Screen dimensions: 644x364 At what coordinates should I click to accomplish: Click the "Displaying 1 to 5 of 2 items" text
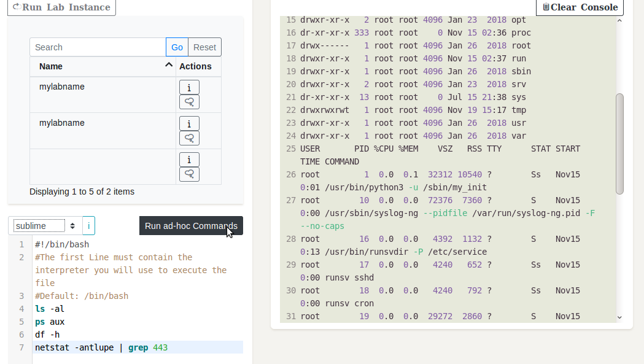point(82,192)
